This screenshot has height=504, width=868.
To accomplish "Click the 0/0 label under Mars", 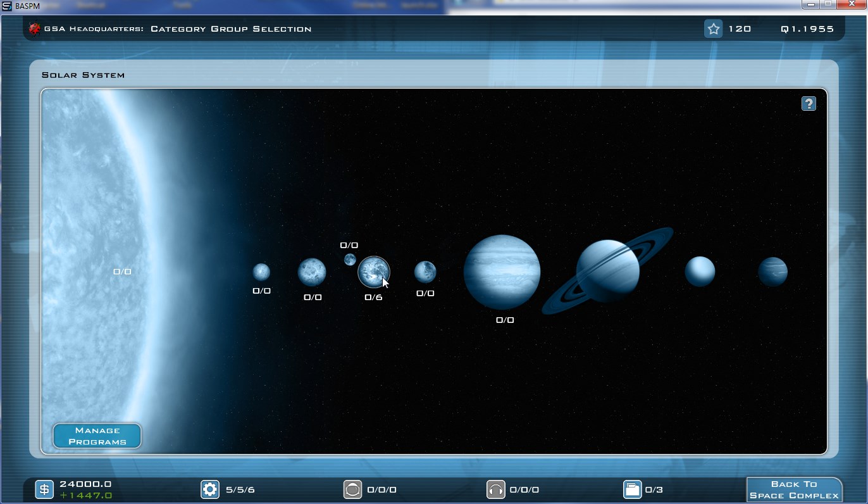I will click(425, 294).
